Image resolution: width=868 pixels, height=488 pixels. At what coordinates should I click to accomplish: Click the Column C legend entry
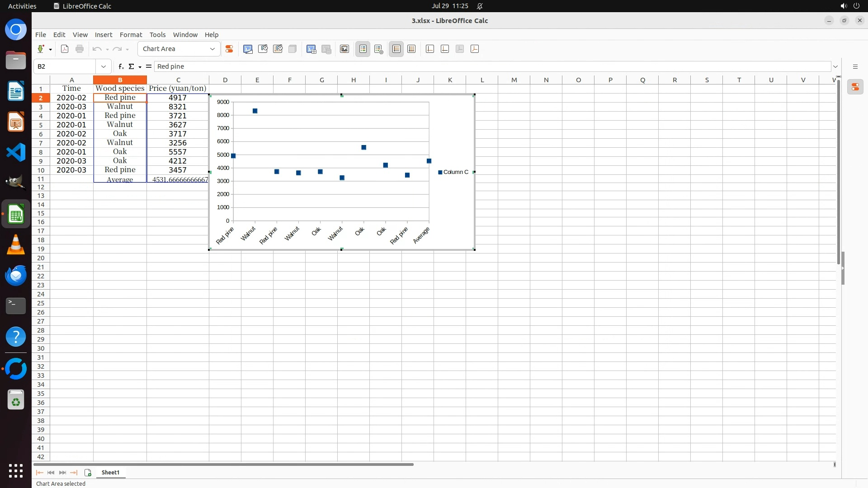455,172
